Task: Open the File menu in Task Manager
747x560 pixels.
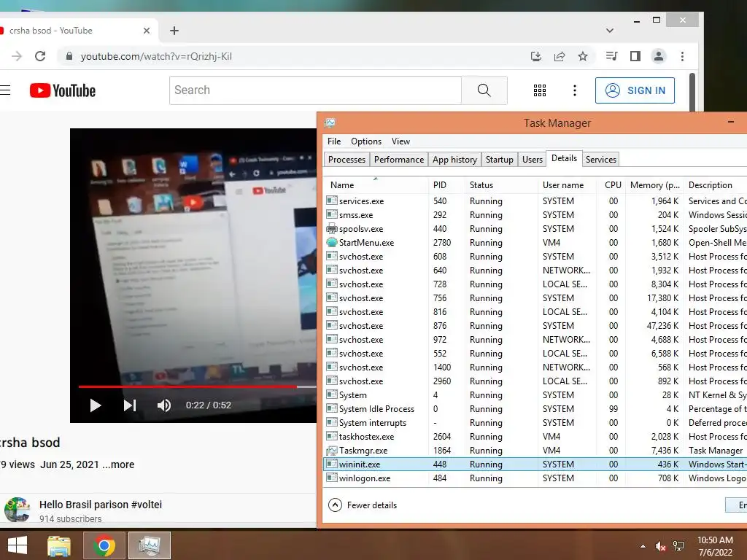Action: [x=334, y=141]
